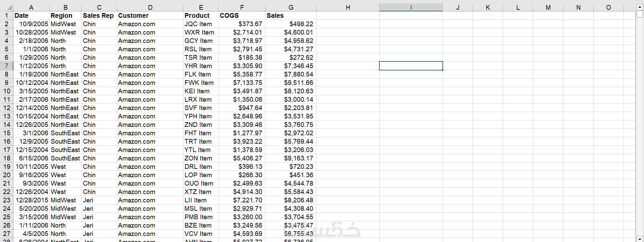Select the WXR Item cell
Image resolution: width=644 pixels, height=242 pixels.
point(201,32)
